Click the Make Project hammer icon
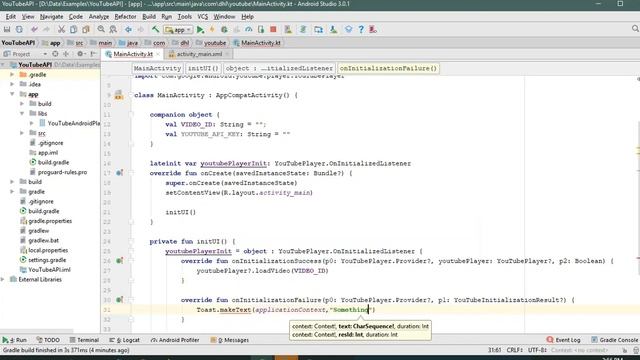 (156, 29)
